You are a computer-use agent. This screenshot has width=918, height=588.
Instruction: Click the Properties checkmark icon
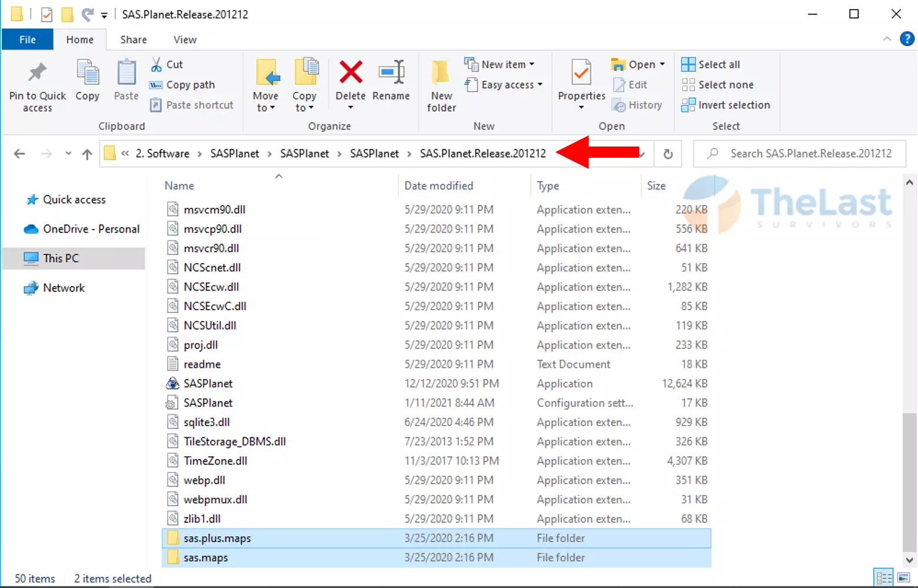pos(581,73)
